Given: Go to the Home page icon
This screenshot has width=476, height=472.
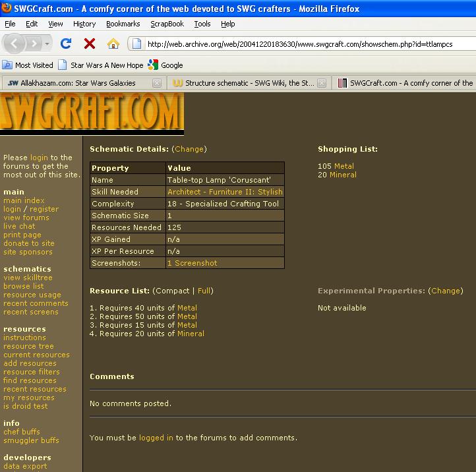Looking at the screenshot, I should pos(113,44).
